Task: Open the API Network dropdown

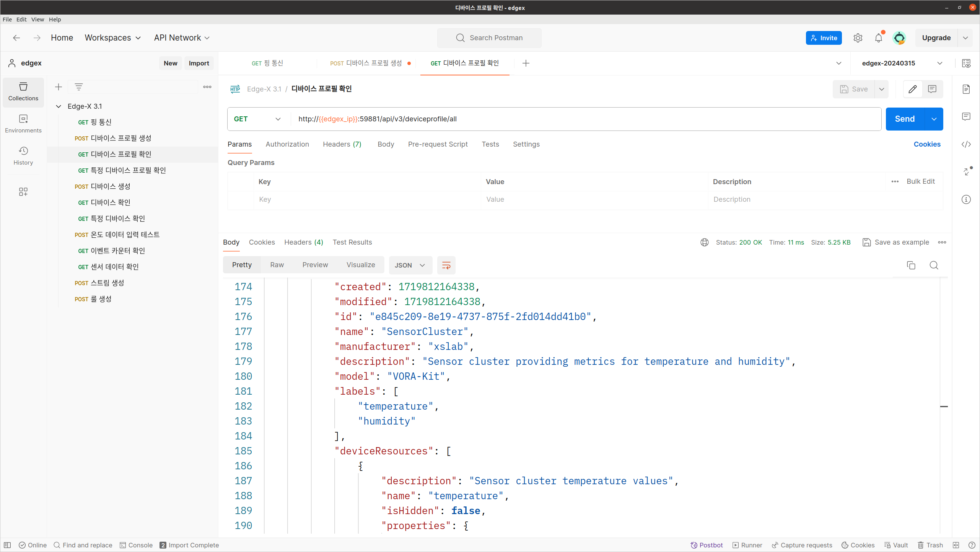Action: coord(182,38)
